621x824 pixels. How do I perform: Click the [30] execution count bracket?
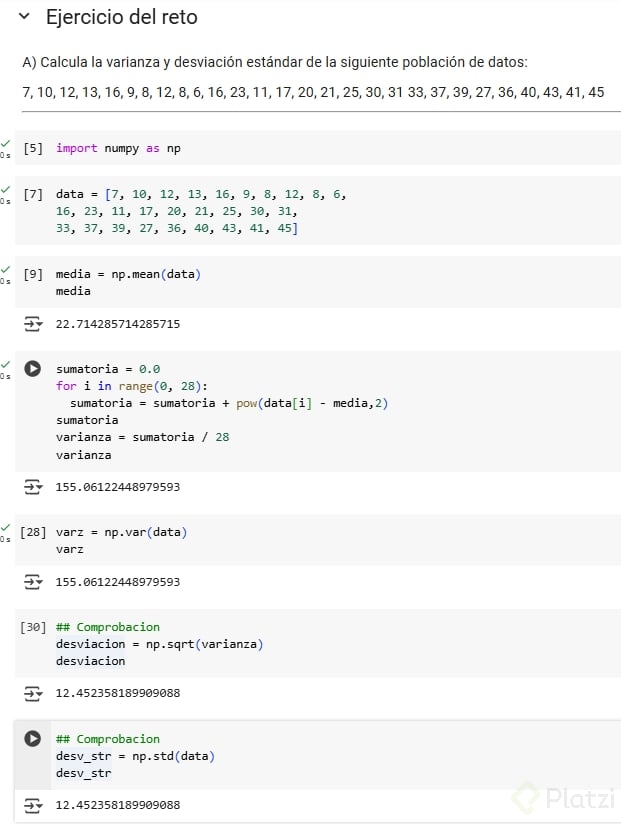[33, 627]
